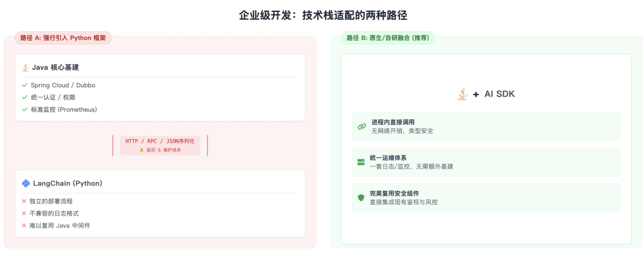Click the red X beside 难以复用 Java 中间件
This screenshot has height=259, width=644.
coord(24,225)
